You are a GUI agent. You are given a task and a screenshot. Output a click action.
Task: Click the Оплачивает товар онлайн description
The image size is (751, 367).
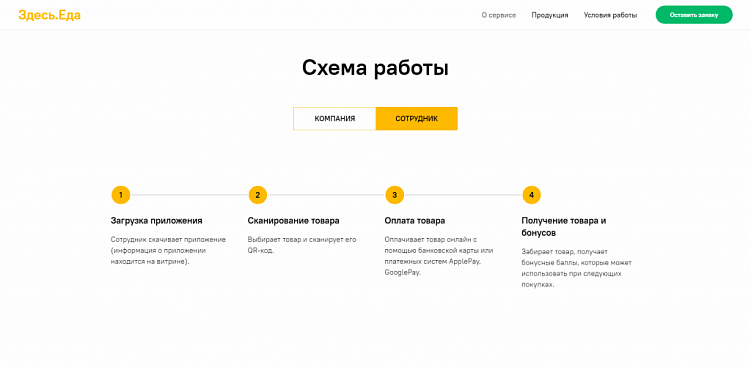[x=440, y=256]
